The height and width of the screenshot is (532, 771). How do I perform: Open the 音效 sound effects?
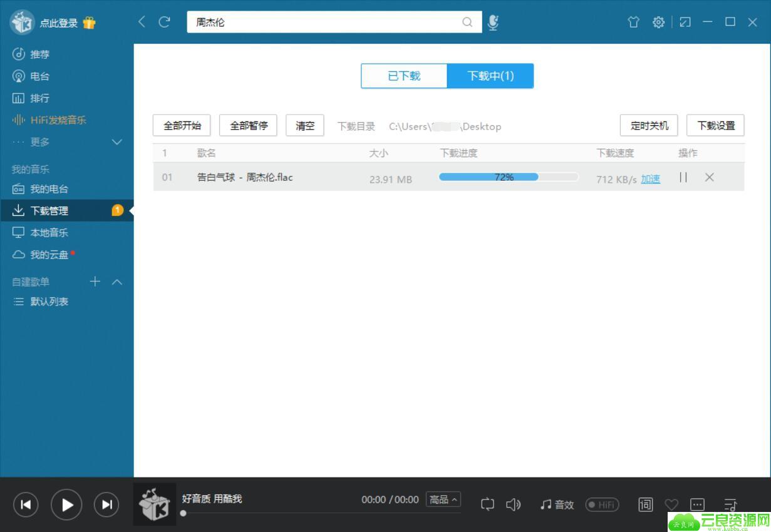click(557, 504)
